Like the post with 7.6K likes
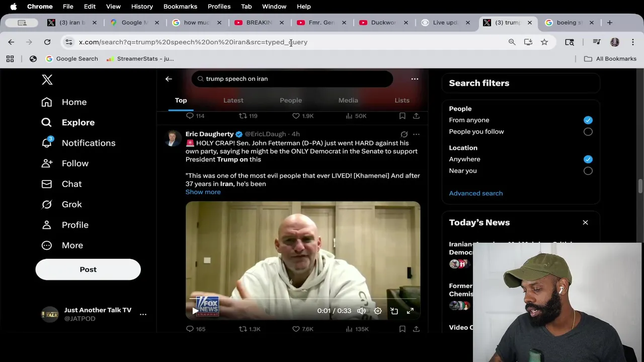The image size is (644, 362). coord(303,329)
